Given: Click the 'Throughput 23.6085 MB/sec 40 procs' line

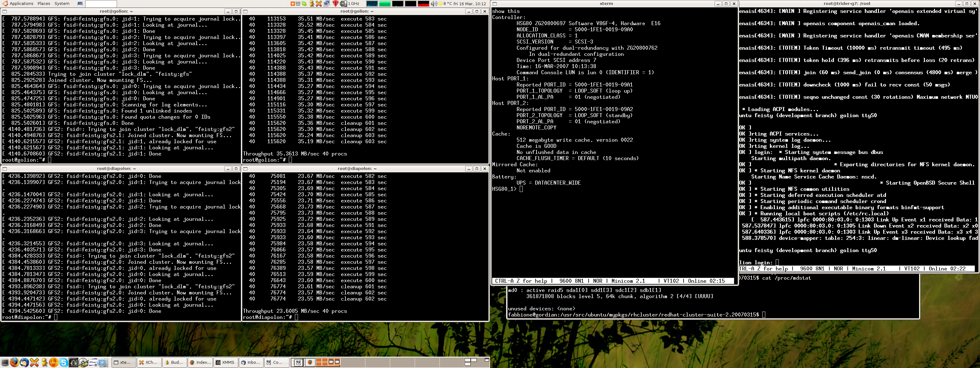Looking at the screenshot, I should (x=295, y=311).
